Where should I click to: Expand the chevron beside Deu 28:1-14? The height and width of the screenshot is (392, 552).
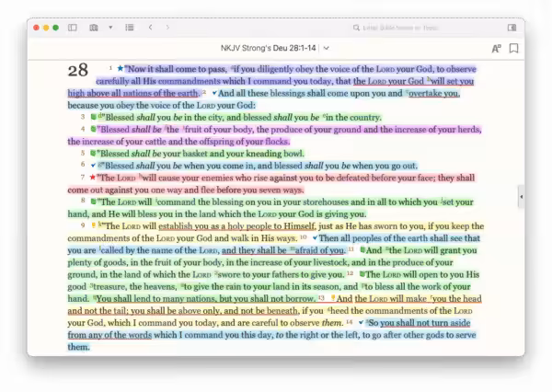pos(327,48)
